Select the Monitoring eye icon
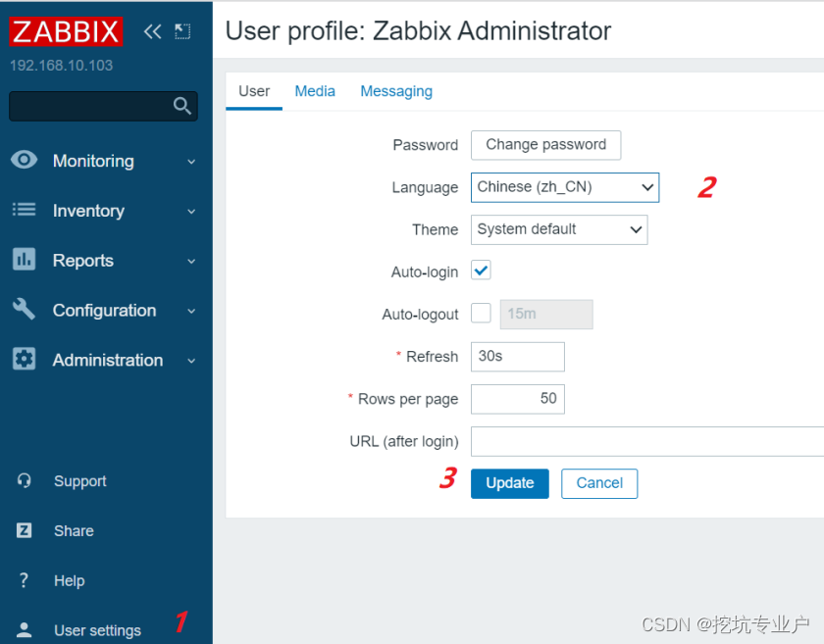The image size is (824, 644). click(24, 160)
